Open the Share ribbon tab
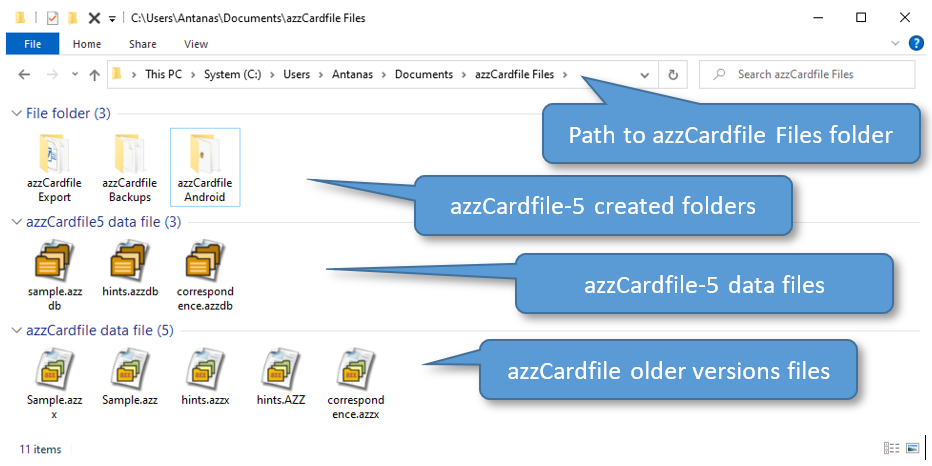 143,44
